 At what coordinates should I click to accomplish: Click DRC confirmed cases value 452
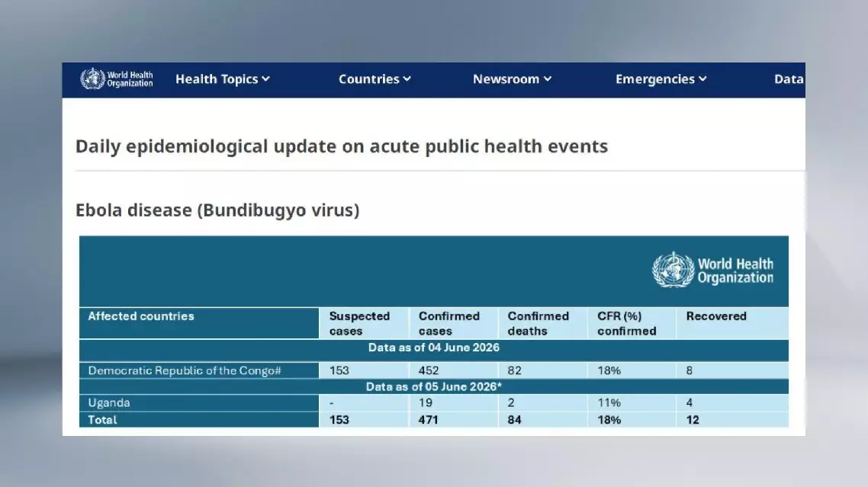coord(429,371)
